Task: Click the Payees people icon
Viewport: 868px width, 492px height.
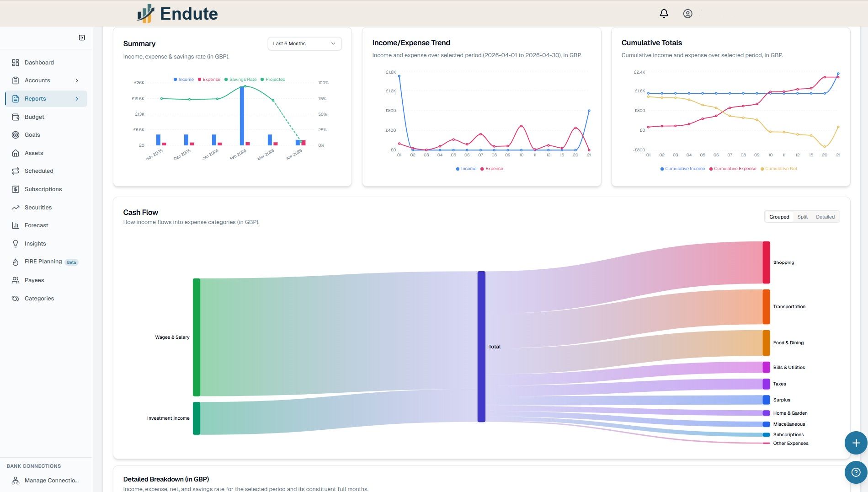Action: tap(16, 280)
